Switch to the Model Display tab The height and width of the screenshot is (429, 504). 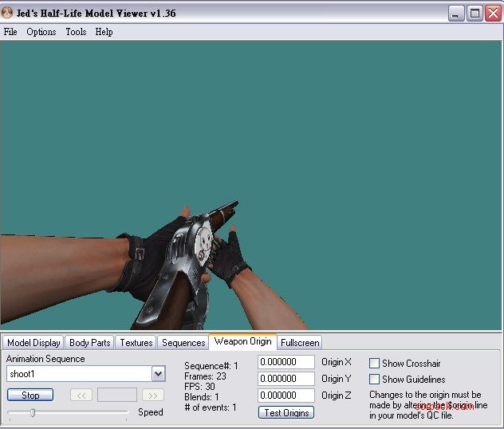coord(33,343)
